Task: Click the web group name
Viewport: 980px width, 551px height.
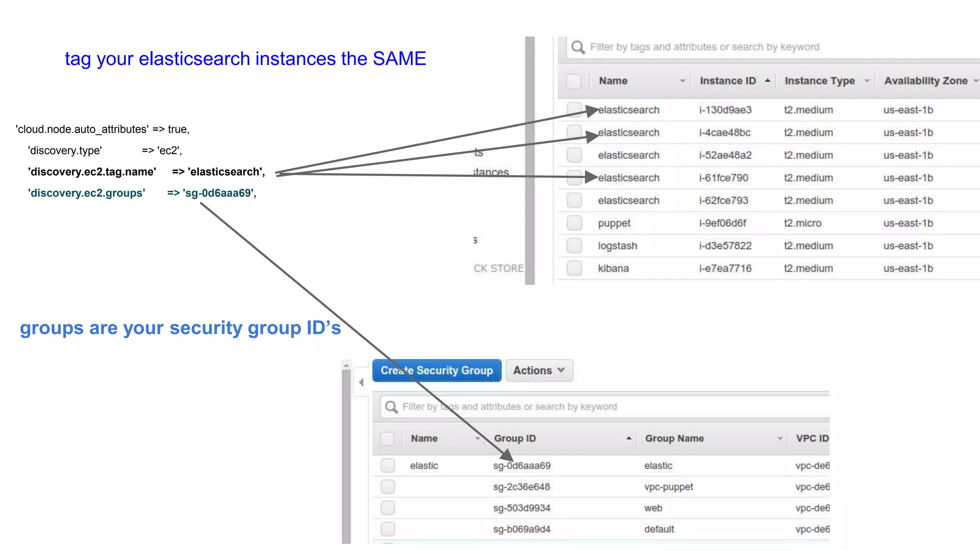Action: click(653, 508)
